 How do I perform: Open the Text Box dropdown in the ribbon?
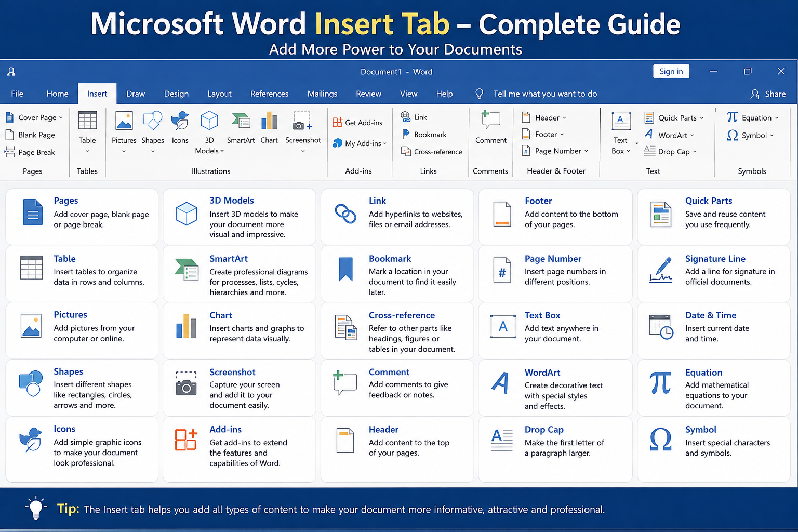(x=629, y=151)
